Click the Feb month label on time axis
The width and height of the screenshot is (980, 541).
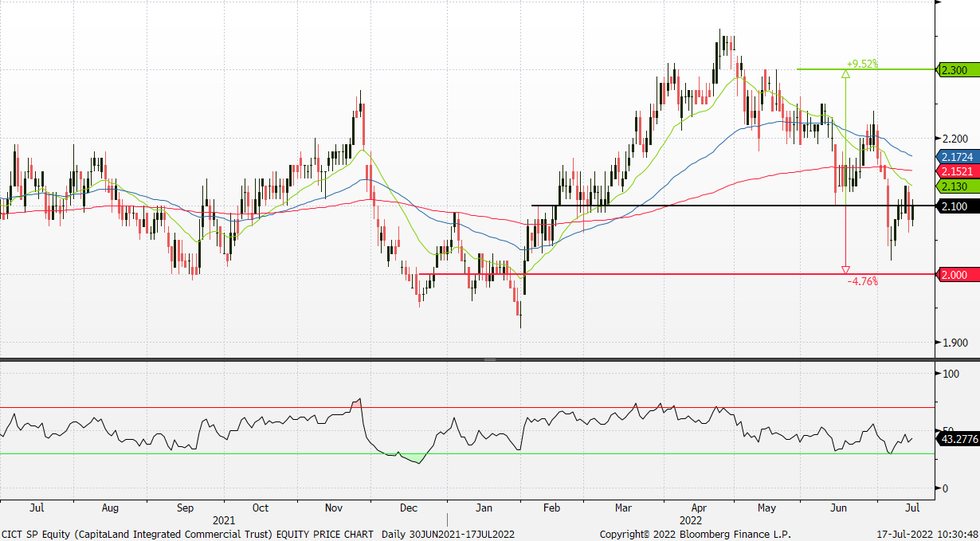[551, 507]
